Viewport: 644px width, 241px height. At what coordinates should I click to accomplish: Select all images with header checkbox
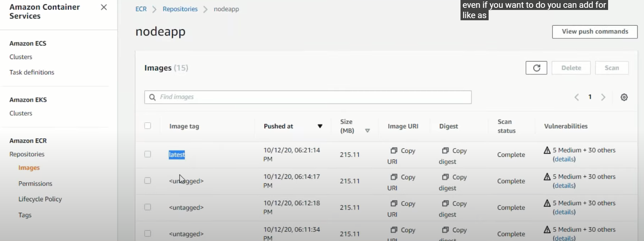point(148,126)
